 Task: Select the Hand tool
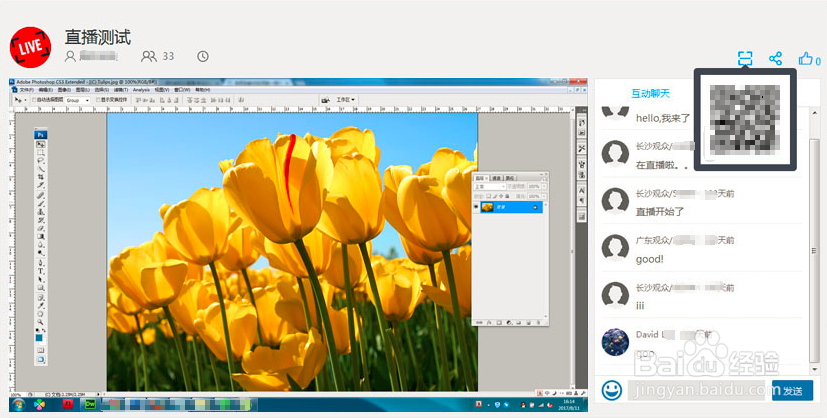click(x=41, y=314)
